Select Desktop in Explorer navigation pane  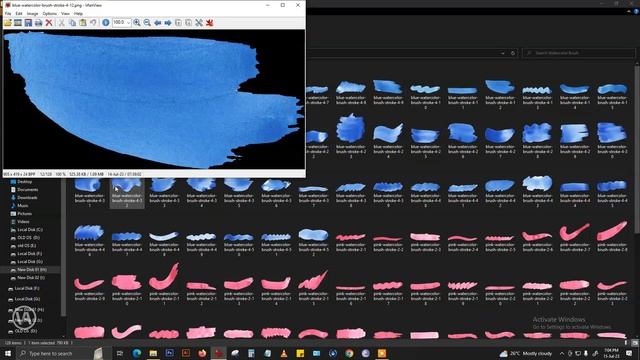coord(24,182)
